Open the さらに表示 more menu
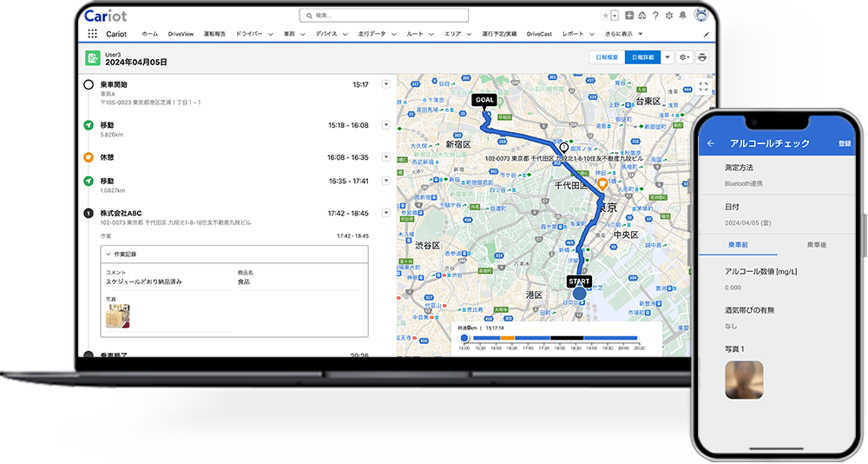The image size is (868, 464). tap(623, 34)
